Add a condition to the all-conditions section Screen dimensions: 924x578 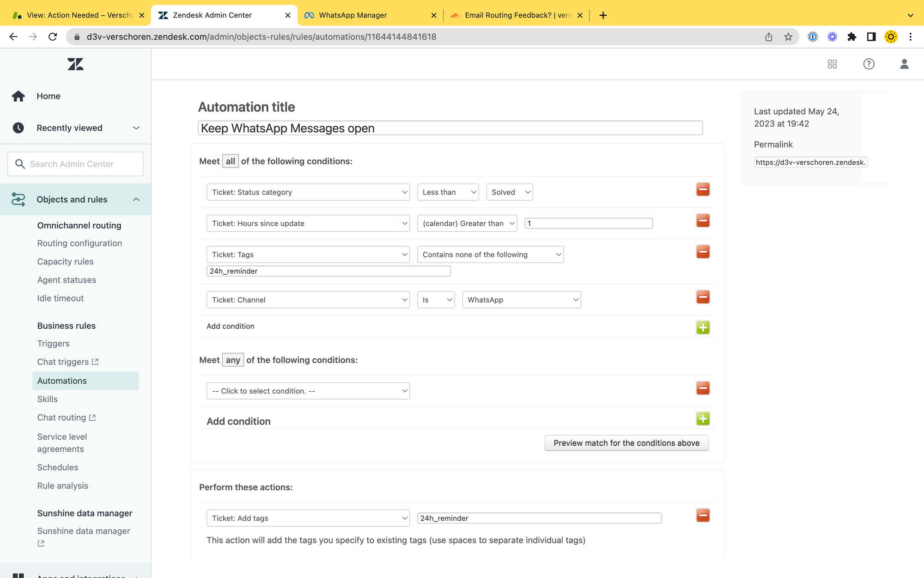(703, 327)
